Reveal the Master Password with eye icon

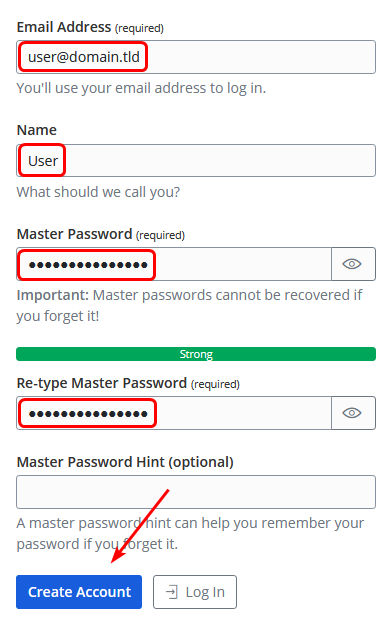point(353,264)
